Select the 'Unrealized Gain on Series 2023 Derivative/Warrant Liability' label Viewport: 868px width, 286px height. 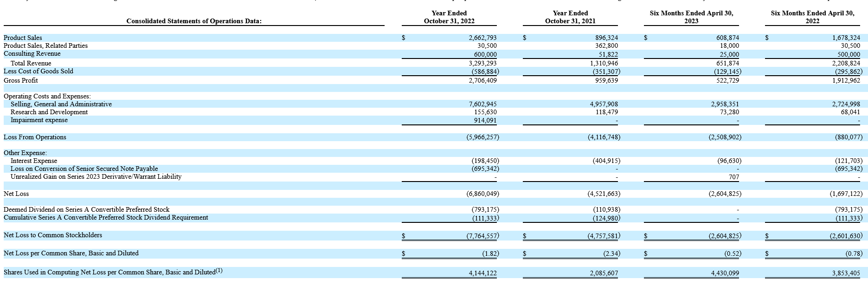click(96, 176)
